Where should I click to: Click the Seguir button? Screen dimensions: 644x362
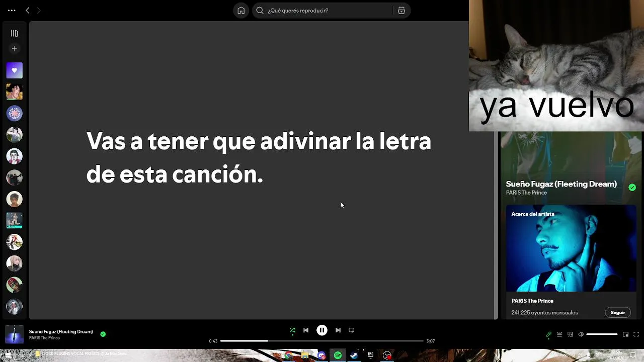618,313
